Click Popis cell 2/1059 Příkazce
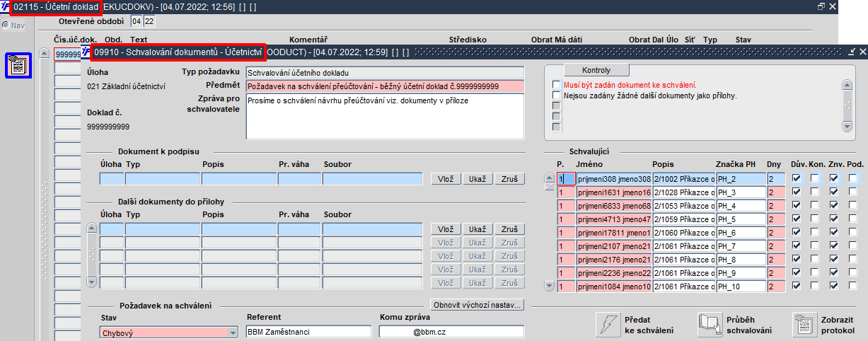868x341 pixels. pos(683,219)
